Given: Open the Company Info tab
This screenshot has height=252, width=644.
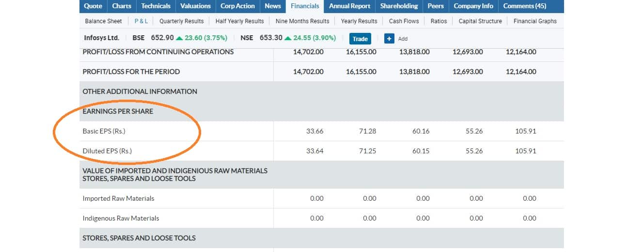Looking at the screenshot, I should pos(473,6).
